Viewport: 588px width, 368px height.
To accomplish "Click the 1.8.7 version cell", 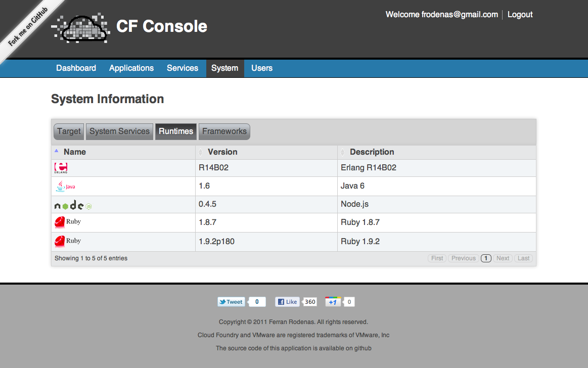I will click(x=266, y=222).
